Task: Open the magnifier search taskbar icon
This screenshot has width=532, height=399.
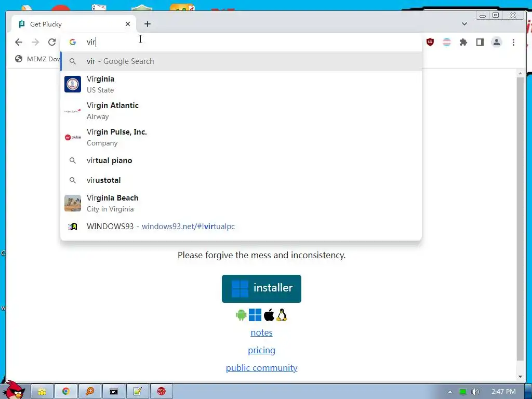Action: 90,392
